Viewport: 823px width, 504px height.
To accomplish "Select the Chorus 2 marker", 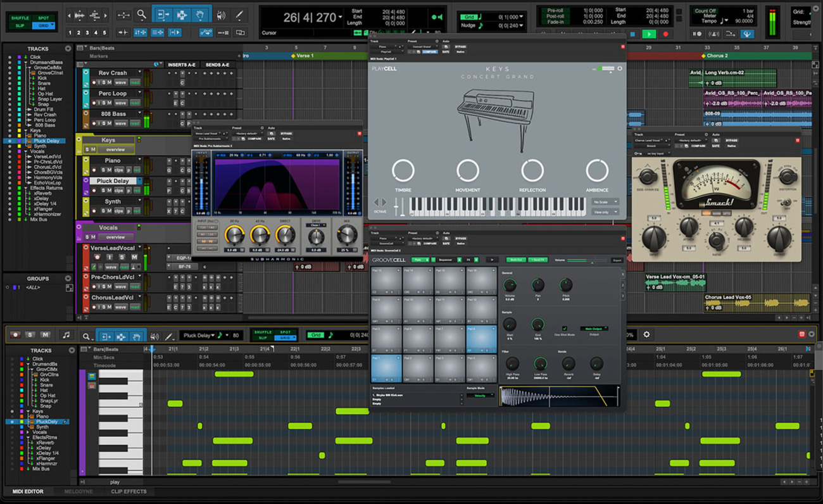I will (x=714, y=56).
